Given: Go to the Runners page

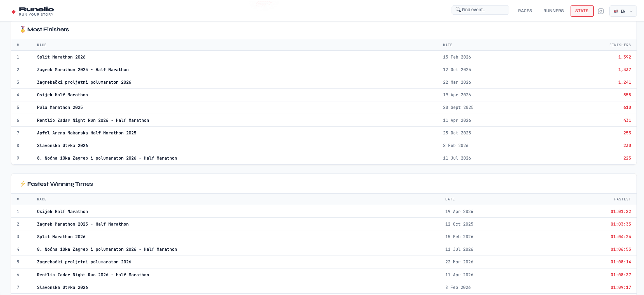Looking at the screenshot, I should point(554,11).
